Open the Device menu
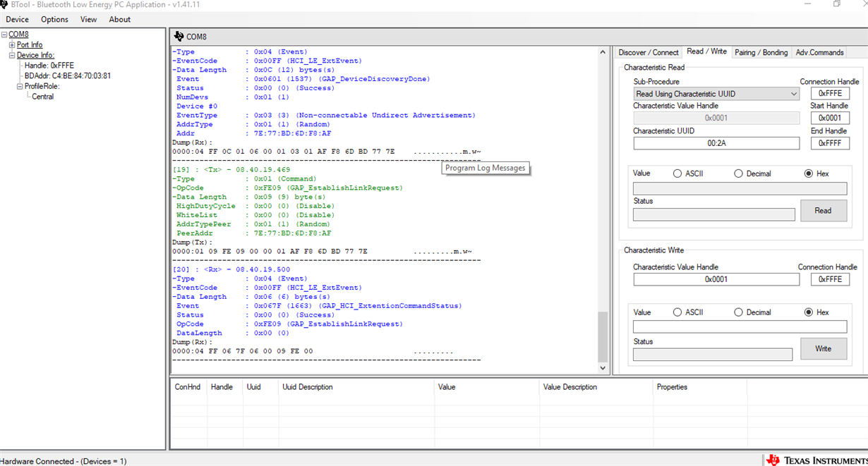This screenshot has height=466, width=868. pyautogui.click(x=17, y=19)
